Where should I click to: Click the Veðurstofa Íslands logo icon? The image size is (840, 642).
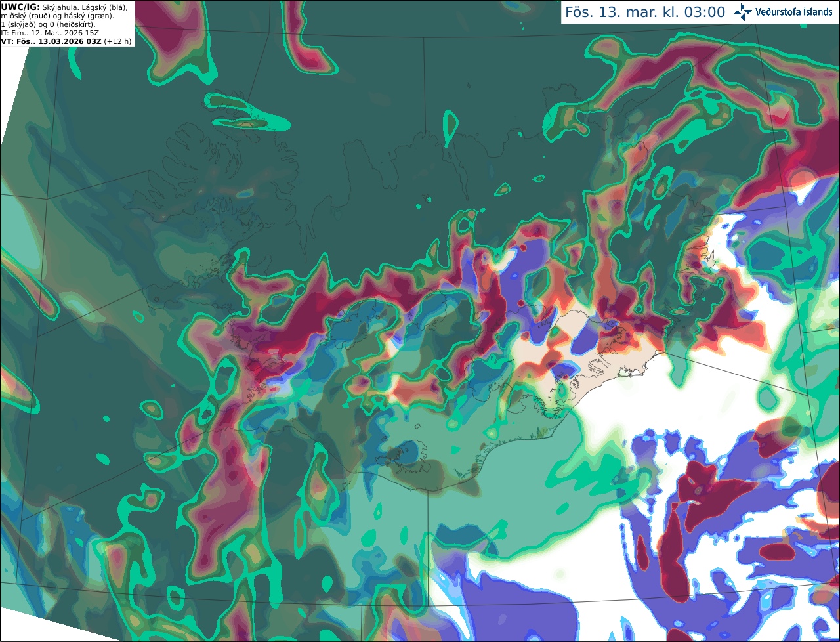coord(743,12)
